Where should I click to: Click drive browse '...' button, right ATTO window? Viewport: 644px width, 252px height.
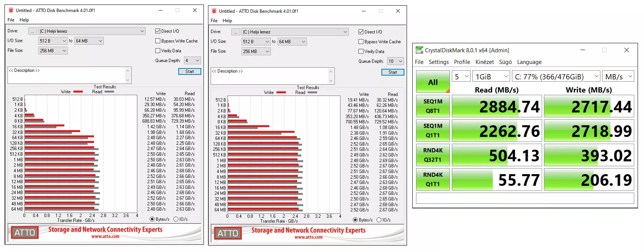[x=236, y=32]
